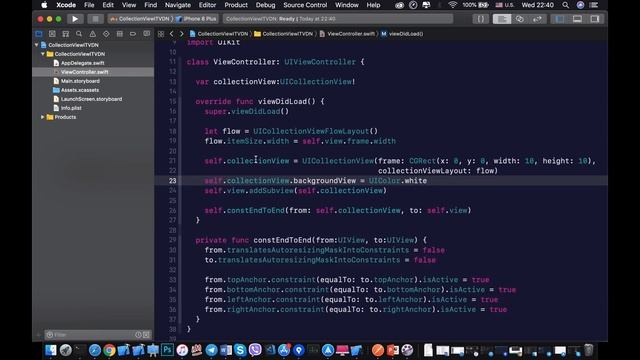Open the viewDidLoad() method breadcrumb
The height and width of the screenshot is (360, 640).
click(402, 34)
